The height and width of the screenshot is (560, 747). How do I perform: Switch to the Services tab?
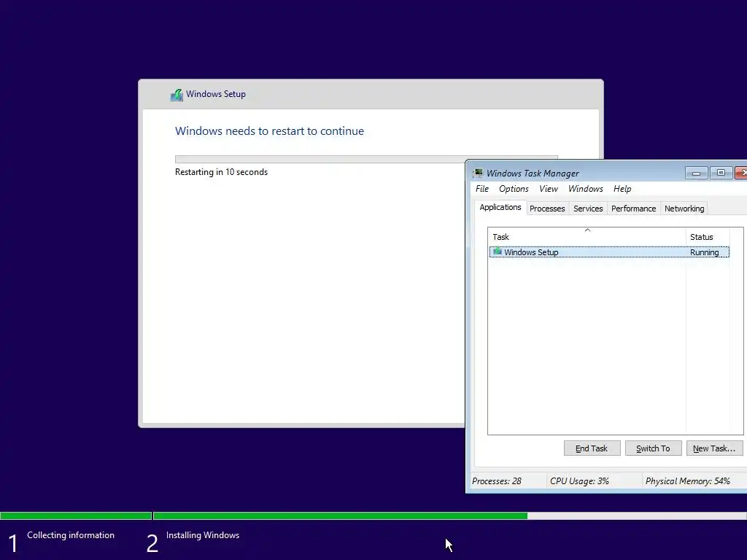tap(588, 209)
